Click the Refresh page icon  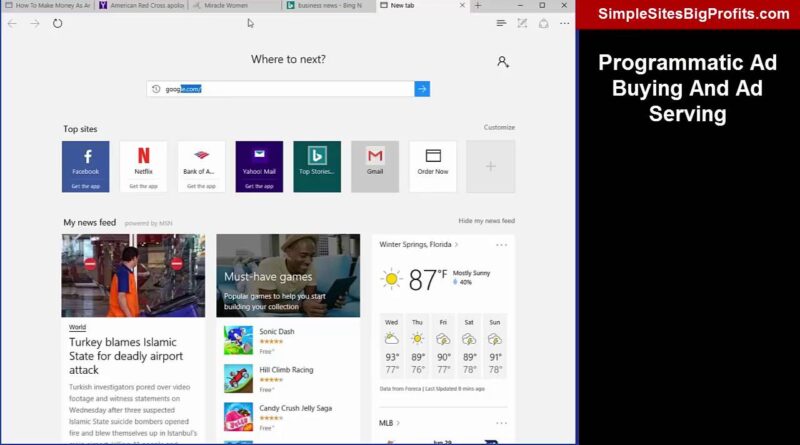pos(58,23)
